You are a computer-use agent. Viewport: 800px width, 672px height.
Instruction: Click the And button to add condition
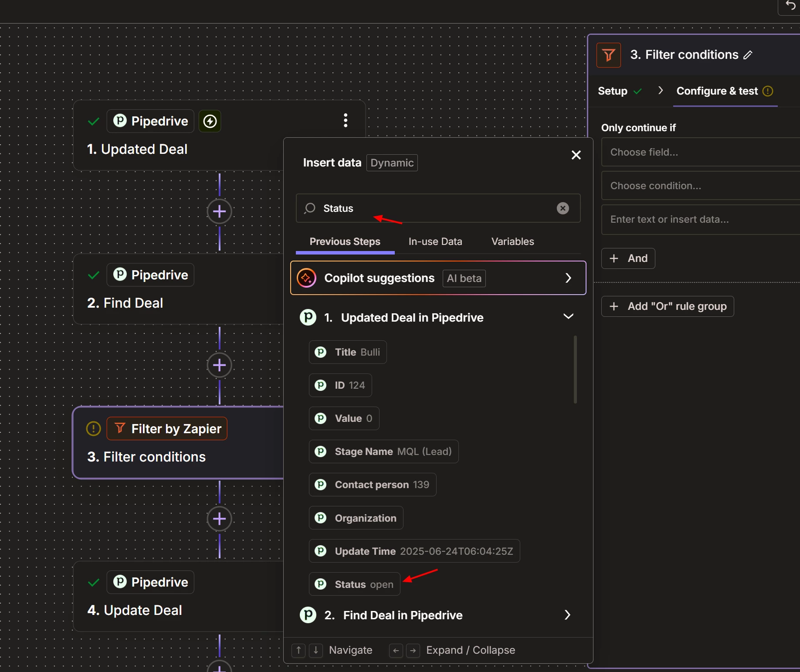[628, 258]
